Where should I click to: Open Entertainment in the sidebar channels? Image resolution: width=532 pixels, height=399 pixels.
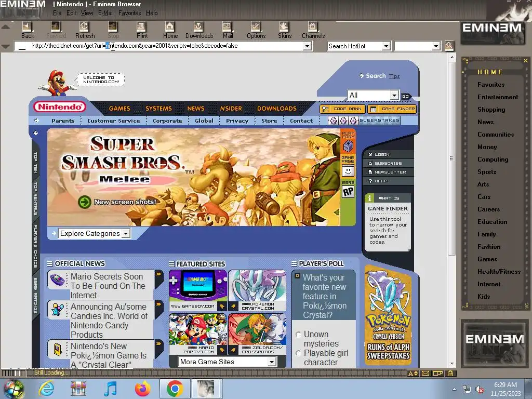(x=497, y=97)
